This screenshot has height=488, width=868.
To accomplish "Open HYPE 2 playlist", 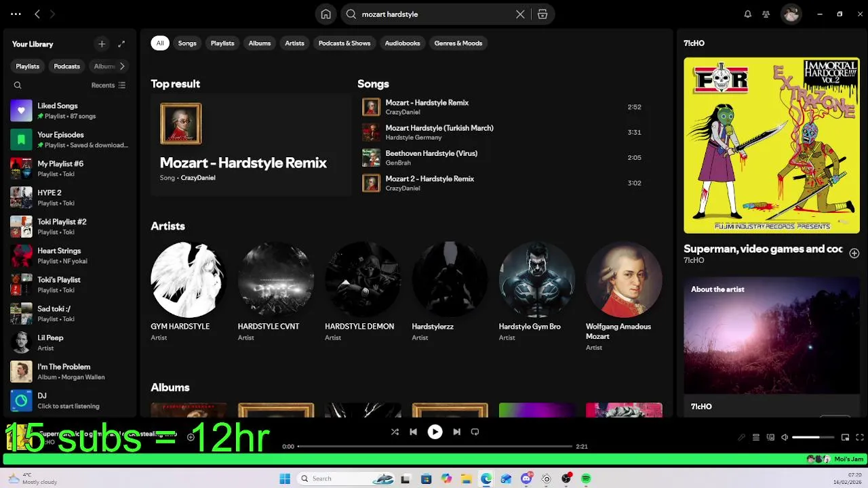I will (68, 198).
